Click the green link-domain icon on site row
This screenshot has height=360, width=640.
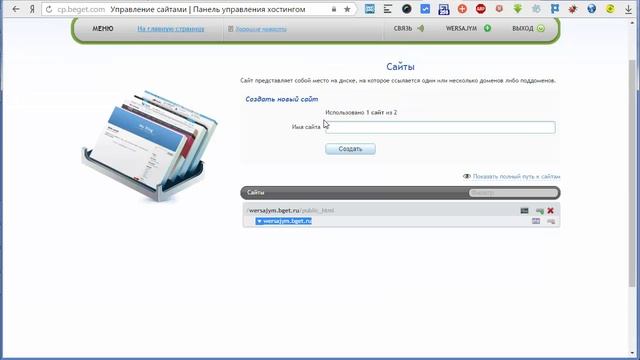[540, 211]
